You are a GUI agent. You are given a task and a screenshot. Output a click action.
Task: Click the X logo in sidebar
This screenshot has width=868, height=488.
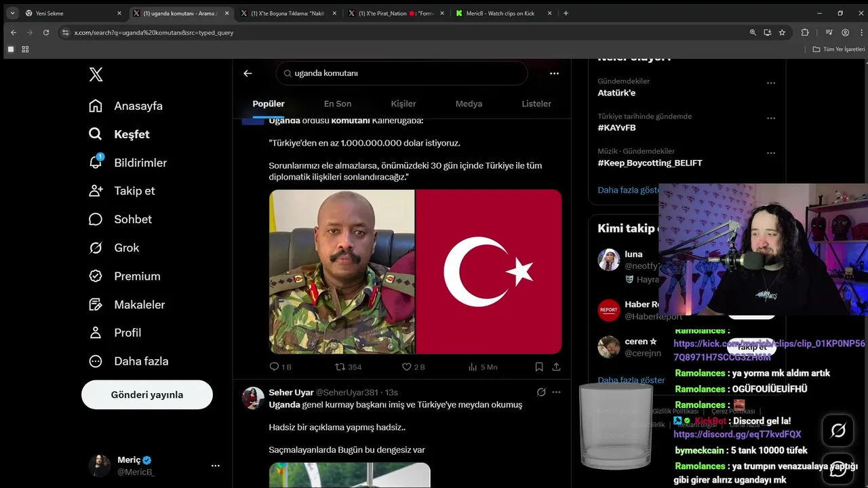tap(96, 75)
